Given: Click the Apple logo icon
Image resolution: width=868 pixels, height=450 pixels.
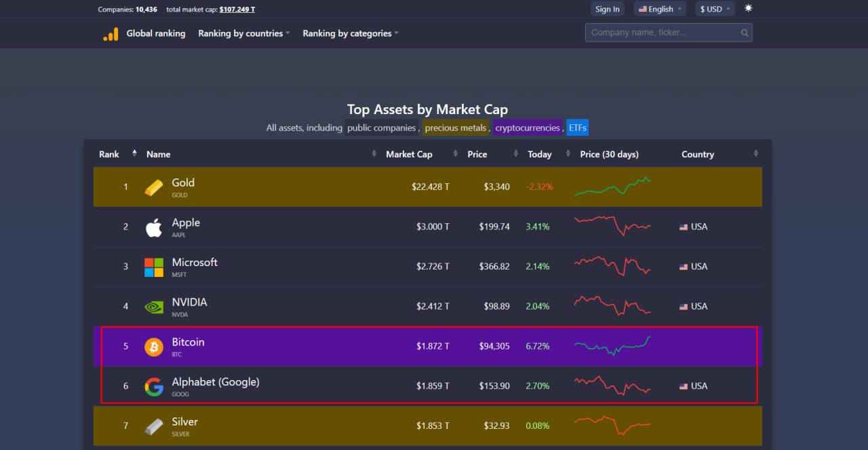Looking at the screenshot, I should [154, 227].
